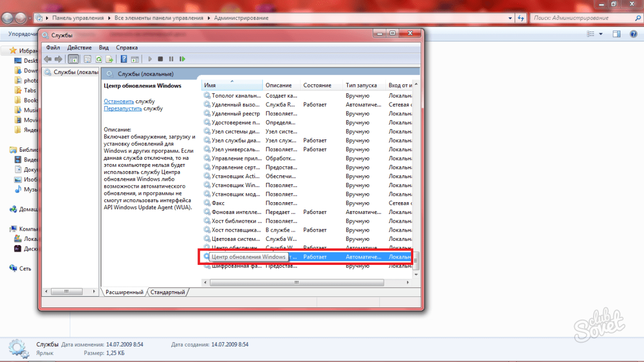The width and height of the screenshot is (644, 362).
Task: Click Explorer window Forward button
Action: click(x=20, y=18)
